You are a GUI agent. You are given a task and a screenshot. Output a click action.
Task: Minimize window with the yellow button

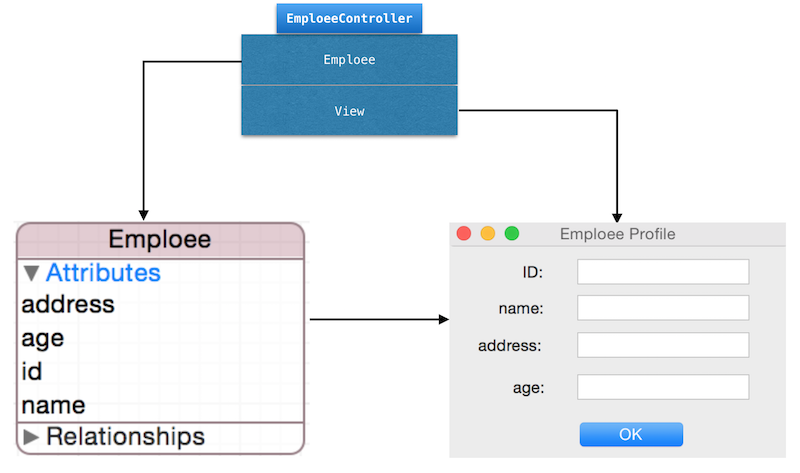(x=488, y=234)
